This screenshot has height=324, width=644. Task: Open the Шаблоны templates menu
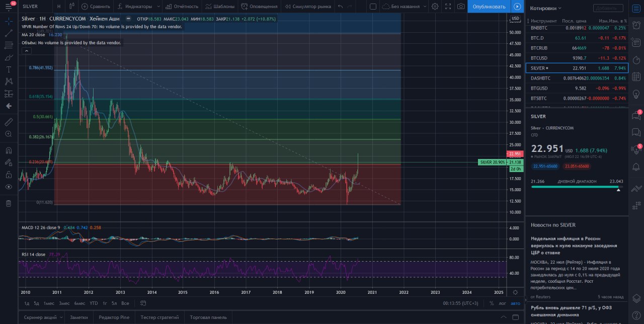click(x=220, y=7)
